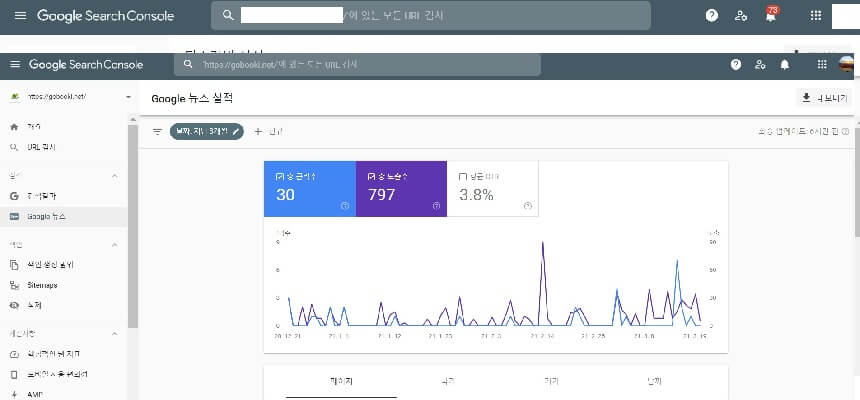Collapse the Index section in the sidebar
860x400 pixels.
(115, 245)
